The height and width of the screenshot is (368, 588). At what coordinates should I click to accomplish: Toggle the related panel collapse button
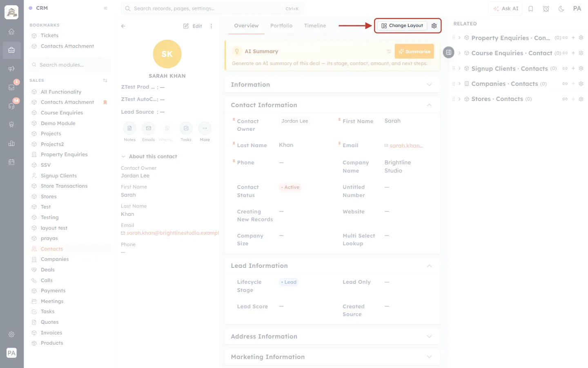(x=448, y=52)
